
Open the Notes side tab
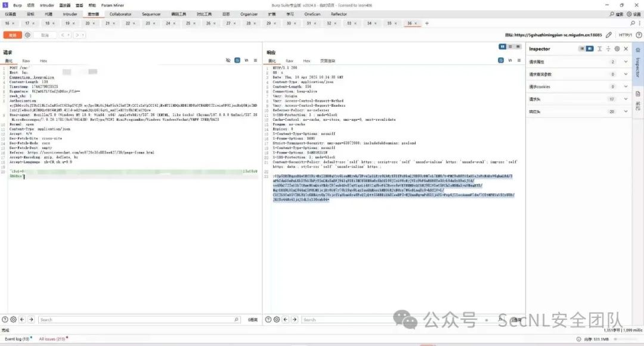coord(638,101)
